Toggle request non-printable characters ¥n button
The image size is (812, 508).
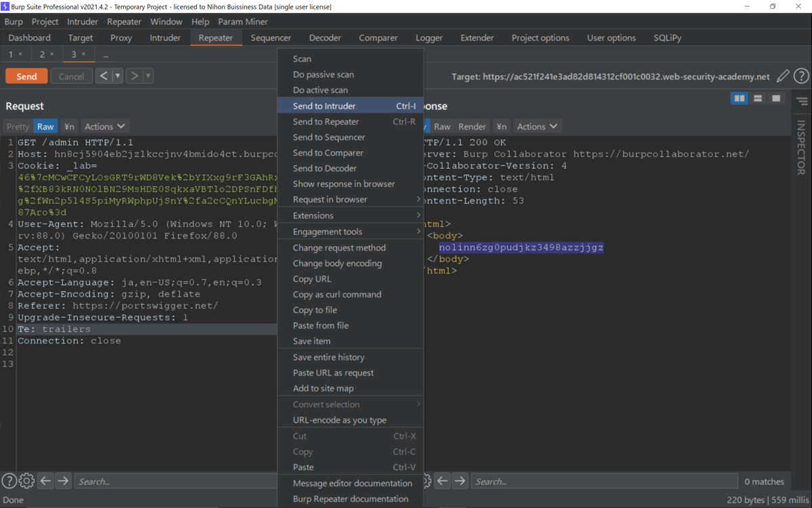coord(69,127)
